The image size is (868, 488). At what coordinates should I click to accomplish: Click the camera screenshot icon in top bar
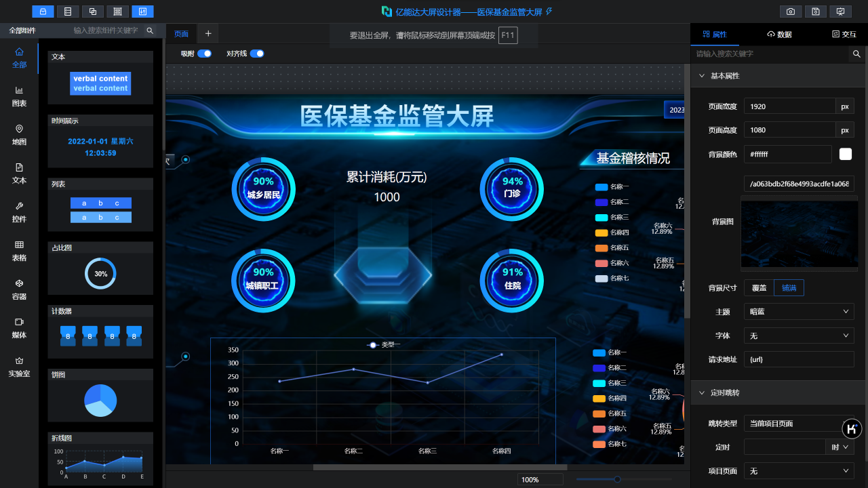(790, 12)
